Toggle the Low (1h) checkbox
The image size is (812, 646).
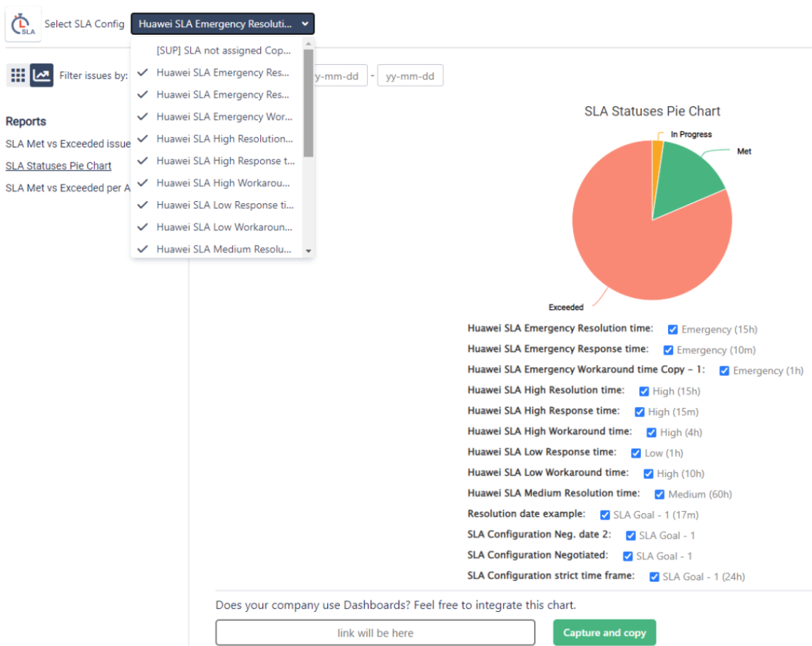point(636,453)
